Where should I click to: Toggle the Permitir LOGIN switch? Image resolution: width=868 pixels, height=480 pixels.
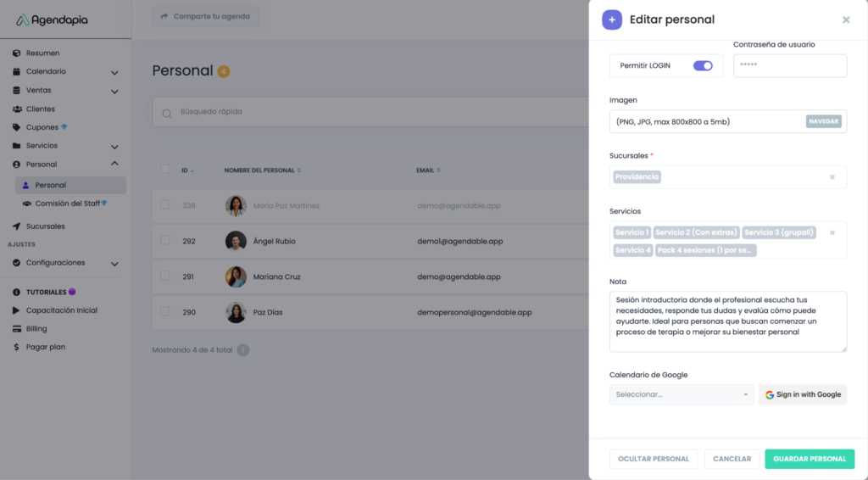703,65
